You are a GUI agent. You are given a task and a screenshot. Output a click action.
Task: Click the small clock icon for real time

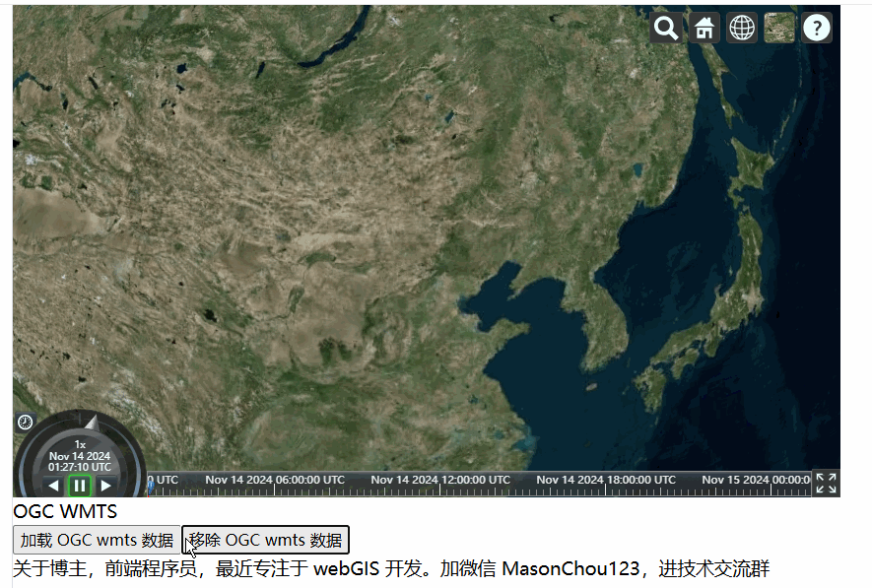(x=25, y=423)
